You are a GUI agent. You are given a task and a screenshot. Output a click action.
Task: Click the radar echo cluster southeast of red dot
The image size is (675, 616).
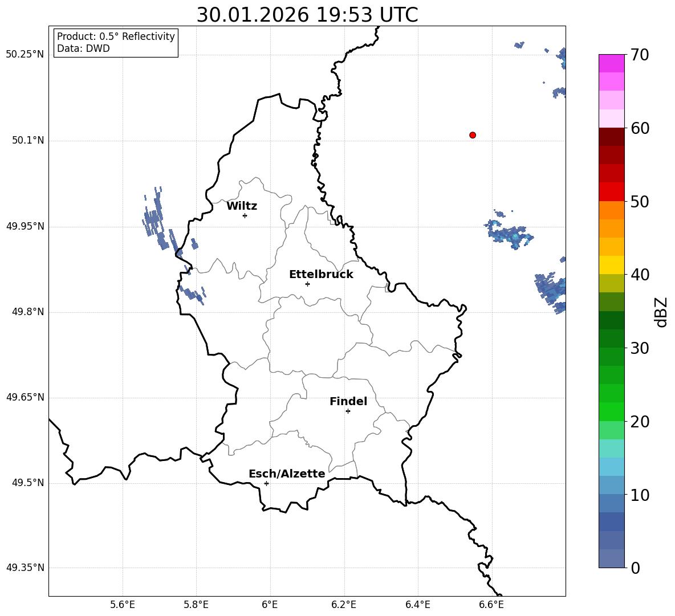510,234
